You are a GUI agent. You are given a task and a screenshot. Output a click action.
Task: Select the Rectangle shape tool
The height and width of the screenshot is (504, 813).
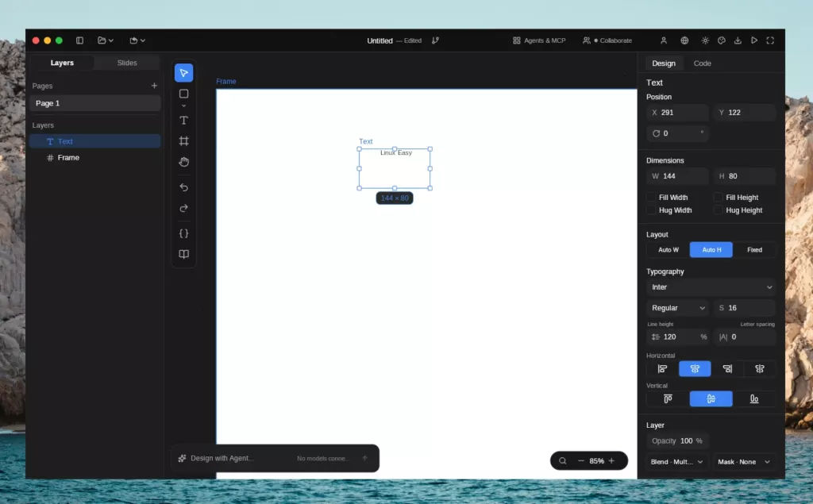click(183, 94)
